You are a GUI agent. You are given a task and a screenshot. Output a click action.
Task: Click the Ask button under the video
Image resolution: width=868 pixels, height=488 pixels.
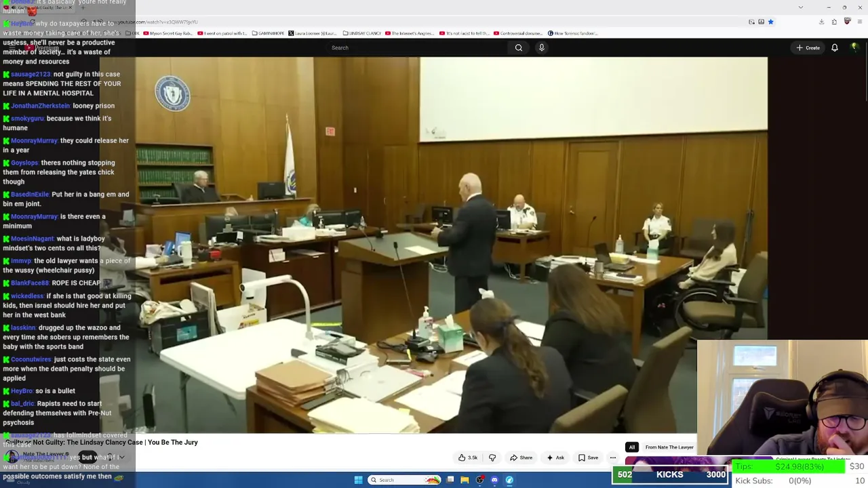click(x=555, y=457)
